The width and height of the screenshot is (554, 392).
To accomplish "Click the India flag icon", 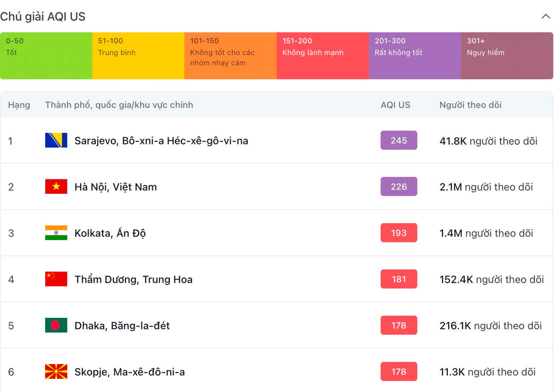I will coord(56,233).
